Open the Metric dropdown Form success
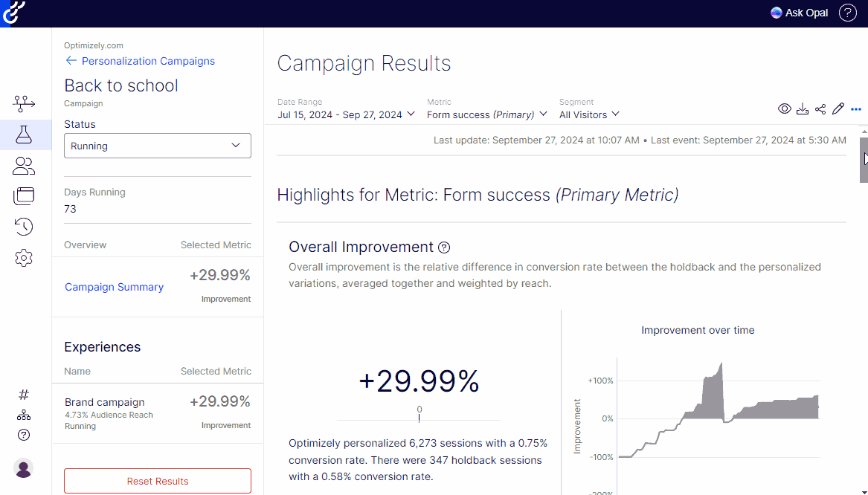Viewport: 868px width, 495px height. [x=487, y=114]
